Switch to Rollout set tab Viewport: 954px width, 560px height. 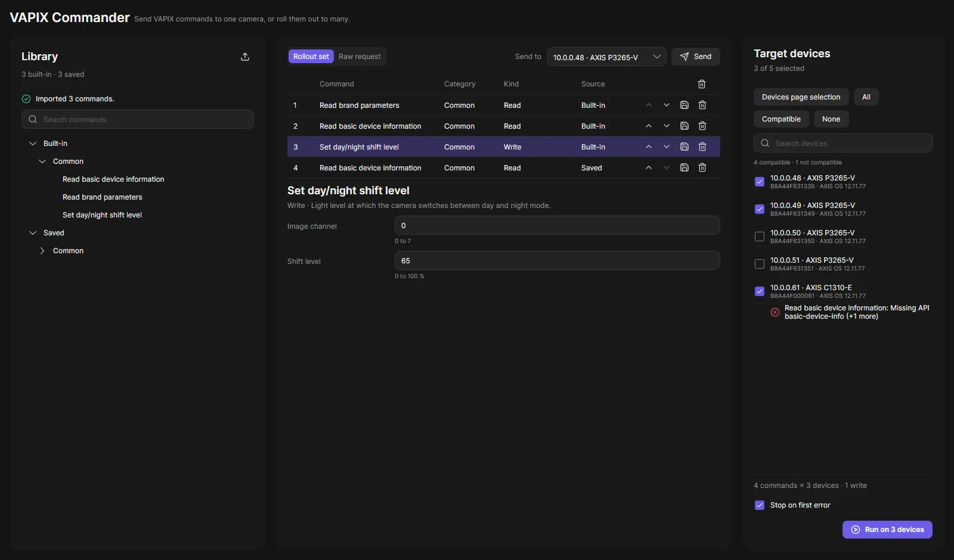pos(311,57)
